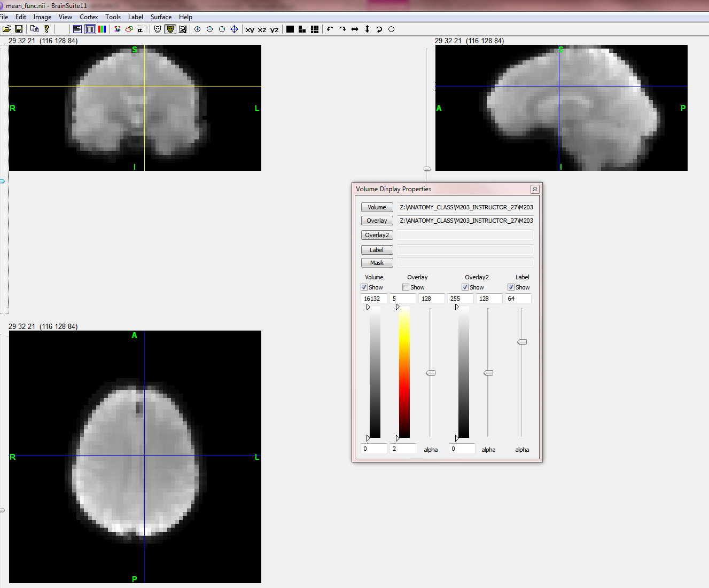Click the Overlay minimum field showing 2
Screen dimensions: 709x588
(403, 449)
